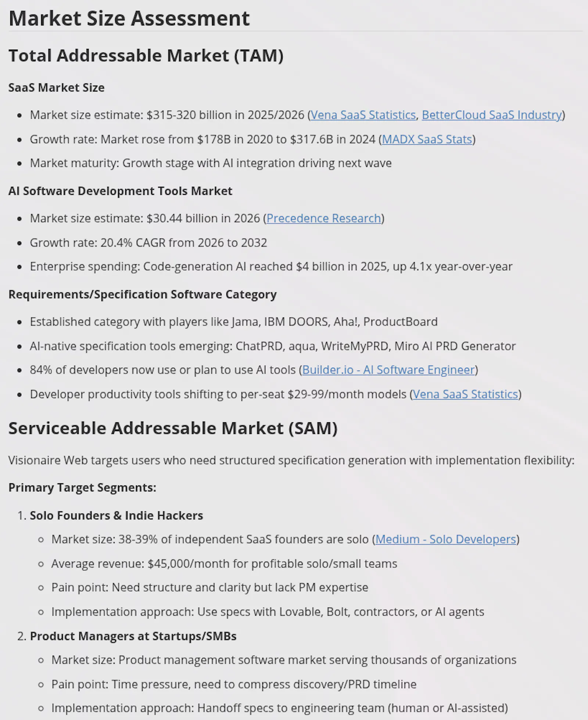Click the lack PM expertise pain point line
This screenshot has height=720, width=588.
pyautogui.click(x=210, y=587)
